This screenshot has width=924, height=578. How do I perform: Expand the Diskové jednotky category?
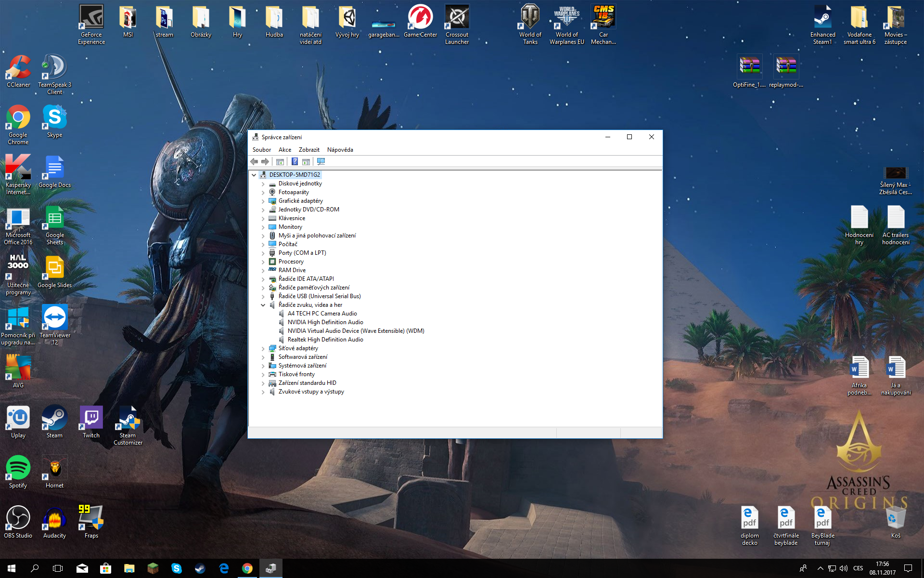pos(263,184)
